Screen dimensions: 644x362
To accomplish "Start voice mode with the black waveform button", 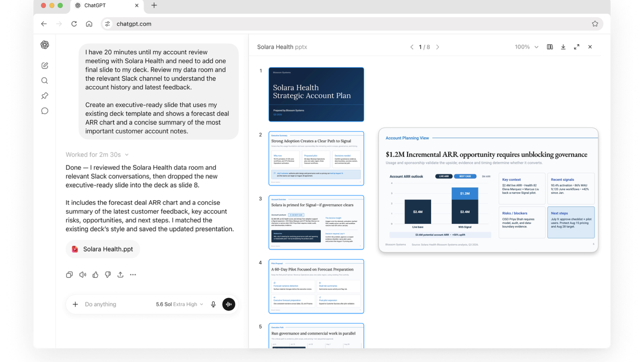I will (x=229, y=304).
